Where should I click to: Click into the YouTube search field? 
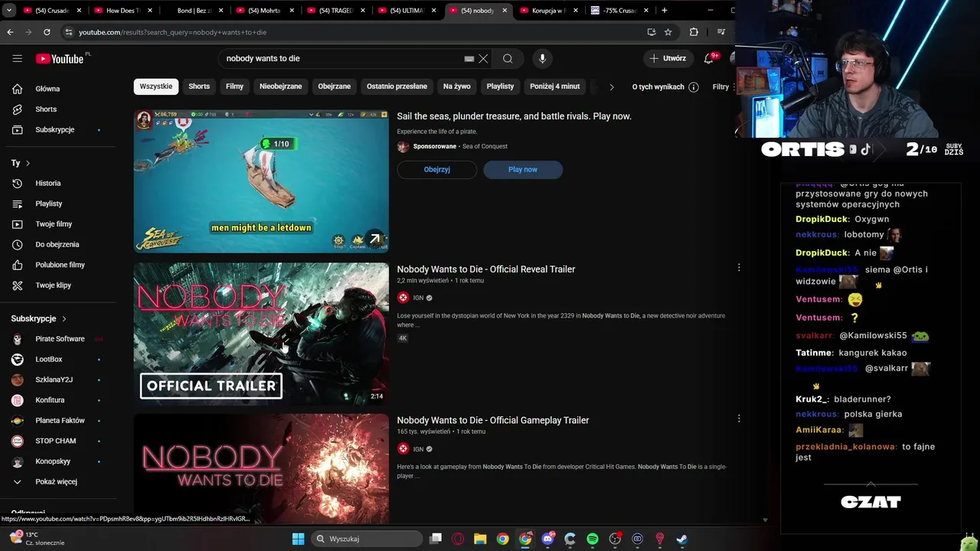[343, 58]
